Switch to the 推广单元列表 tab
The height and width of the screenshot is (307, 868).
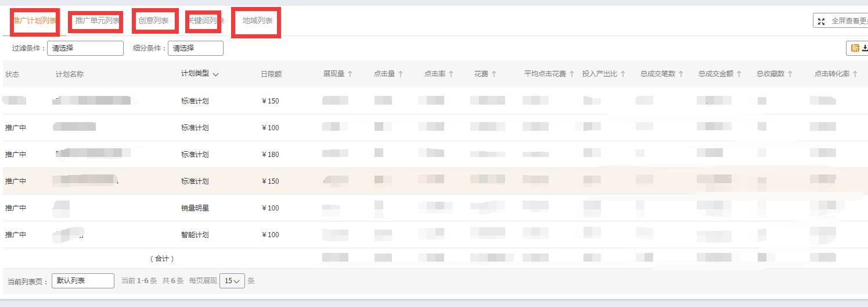pos(97,21)
